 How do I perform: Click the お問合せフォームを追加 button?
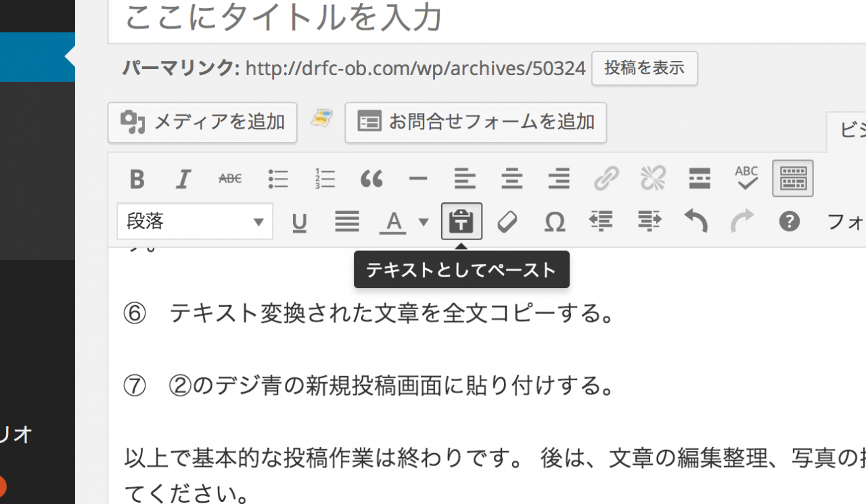tap(476, 122)
